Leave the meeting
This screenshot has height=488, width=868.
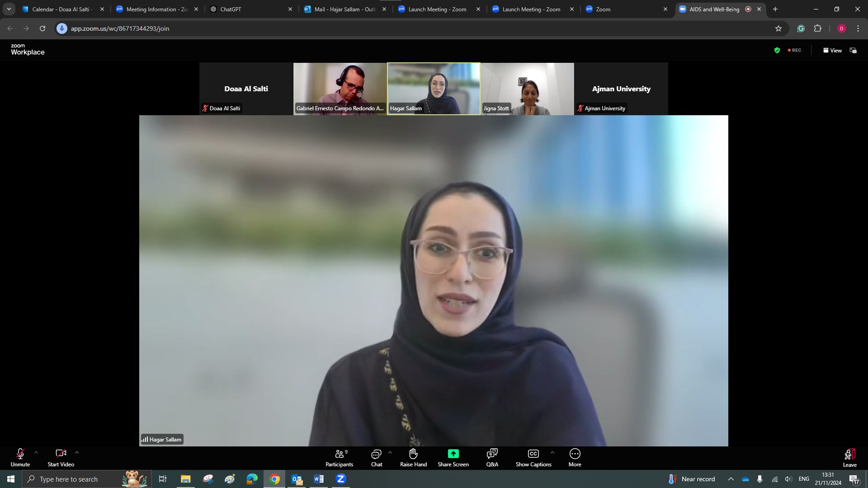849,457
